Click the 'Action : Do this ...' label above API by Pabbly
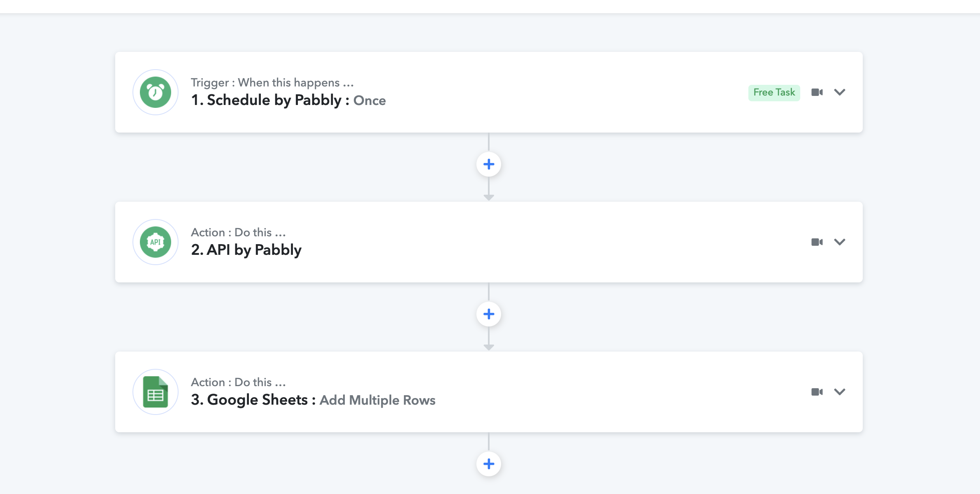This screenshot has width=980, height=494. click(x=238, y=233)
